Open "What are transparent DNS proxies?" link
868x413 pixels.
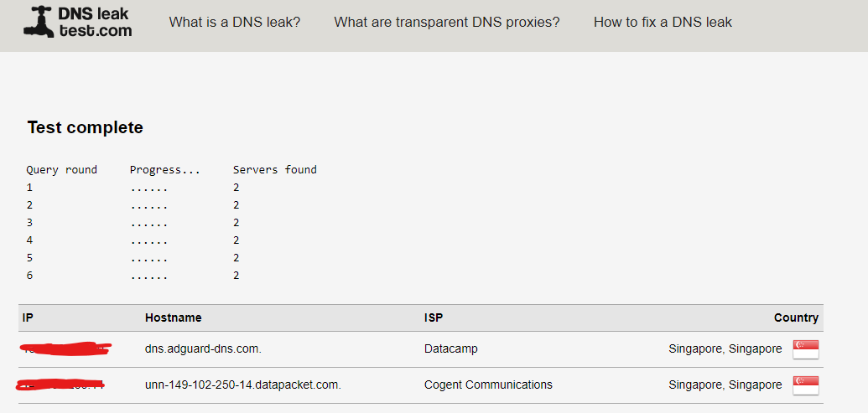[x=447, y=22]
